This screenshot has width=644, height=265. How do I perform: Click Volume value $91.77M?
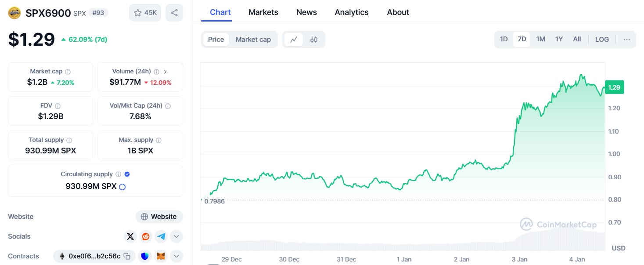pos(125,82)
